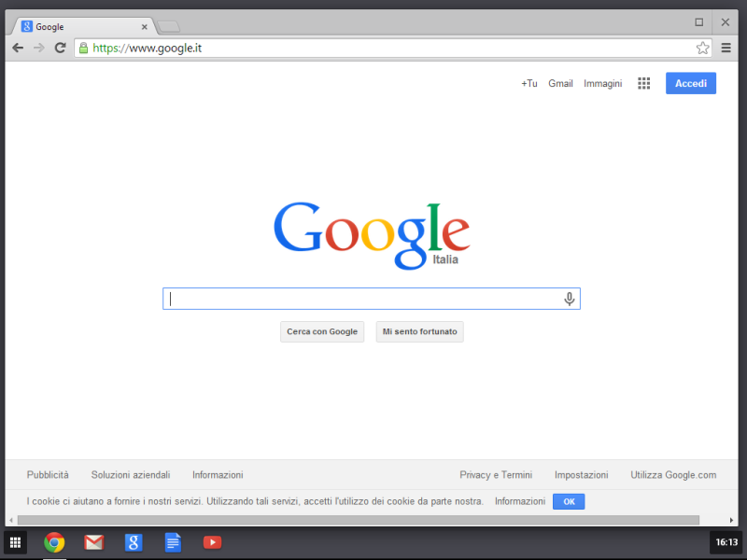Open the footer Informazioni link next to Soluzioni aziendali

[218, 475]
